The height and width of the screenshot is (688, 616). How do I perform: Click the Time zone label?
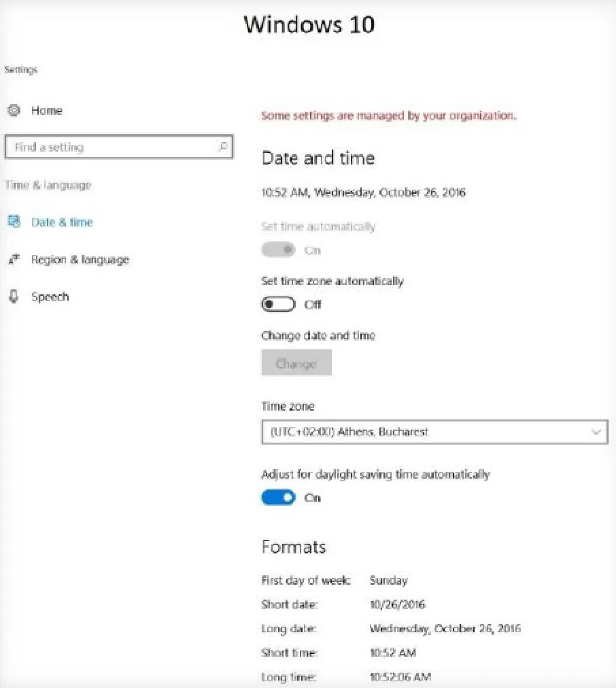[288, 407]
